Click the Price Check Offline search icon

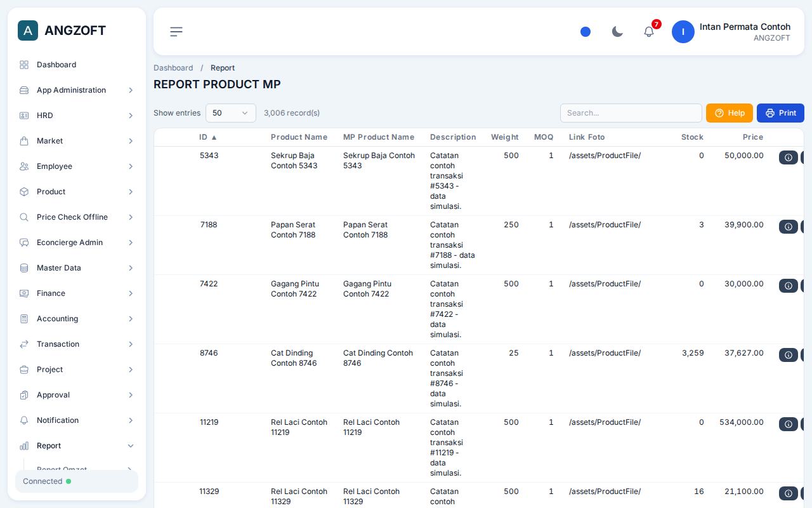click(24, 217)
